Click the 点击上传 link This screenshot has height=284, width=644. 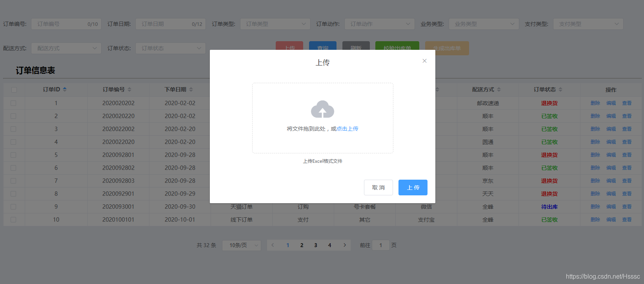pyautogui.click(x=347, y=129)
